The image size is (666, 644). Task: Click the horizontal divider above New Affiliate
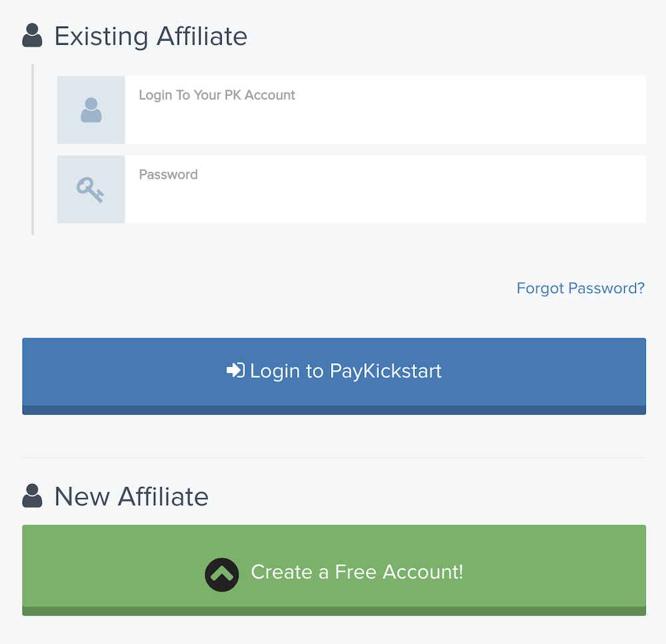coord(334,458)
